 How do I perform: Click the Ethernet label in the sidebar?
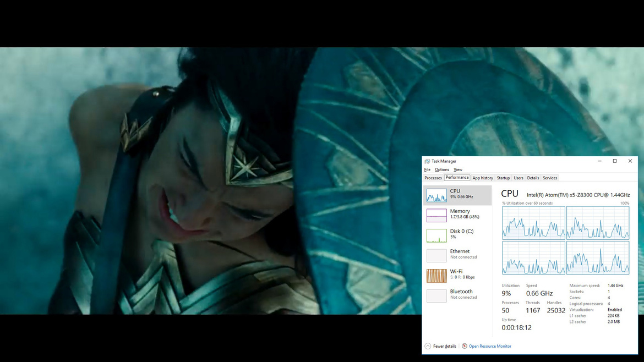460,251
